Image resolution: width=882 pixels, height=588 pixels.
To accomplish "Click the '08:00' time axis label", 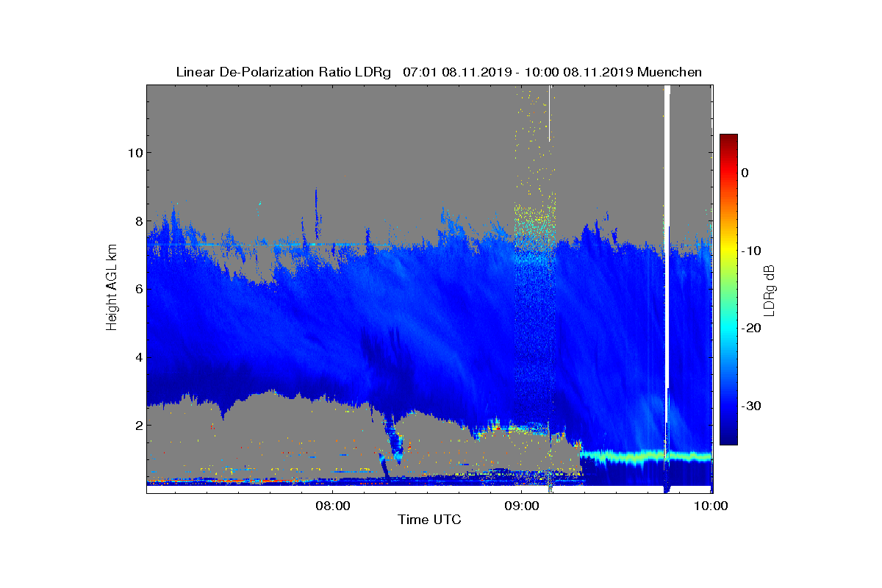I will 334,506.
